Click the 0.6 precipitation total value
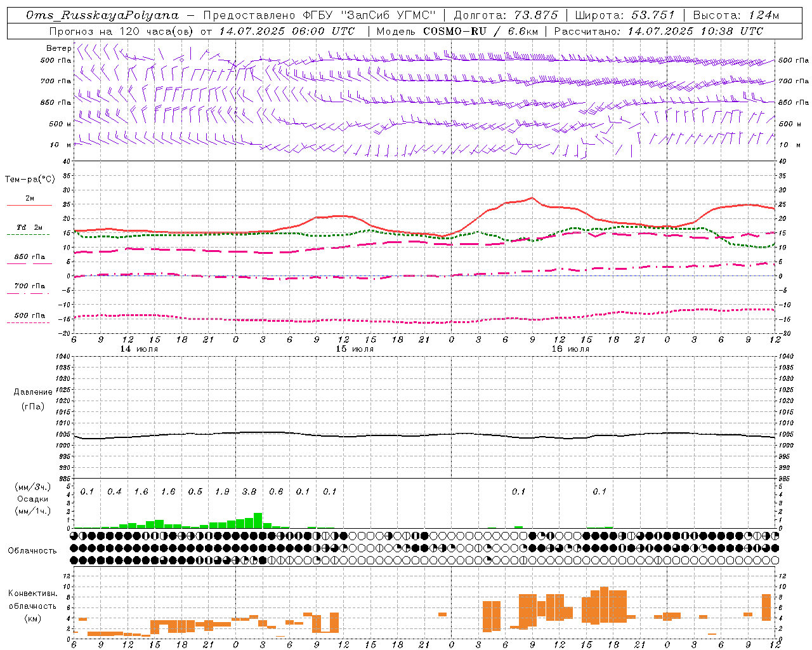This screenshot has width=812, height=650. click(x=276, y=491)
